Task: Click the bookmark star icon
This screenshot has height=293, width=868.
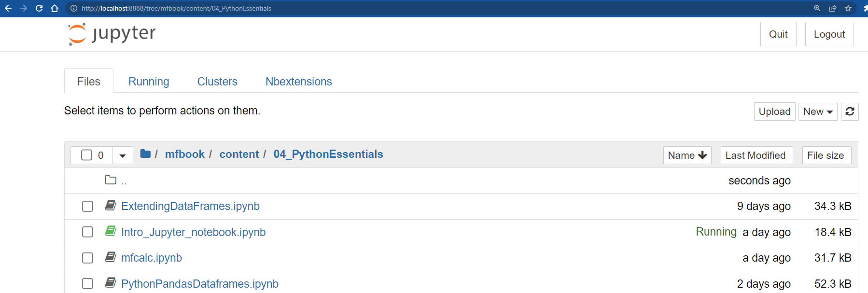Action: click(x=848, y=8)
